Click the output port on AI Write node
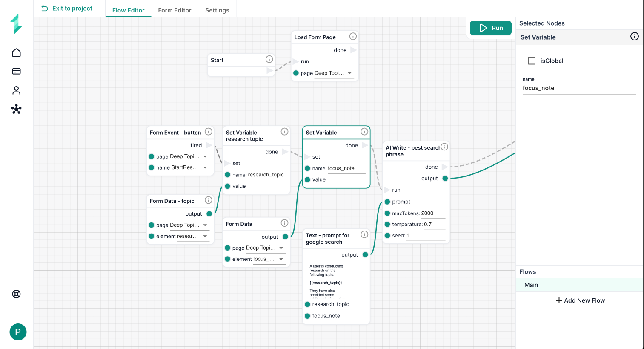Image resolution: width=644 pixels, height=349 pixels. [445, 179]
